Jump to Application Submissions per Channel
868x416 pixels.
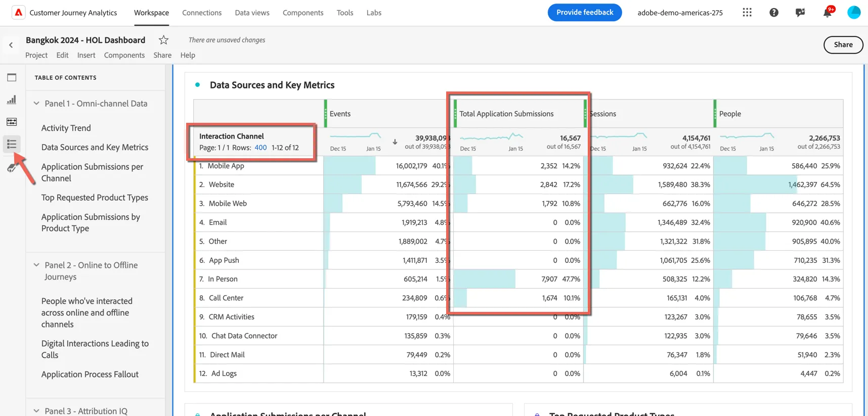[92, 172]
